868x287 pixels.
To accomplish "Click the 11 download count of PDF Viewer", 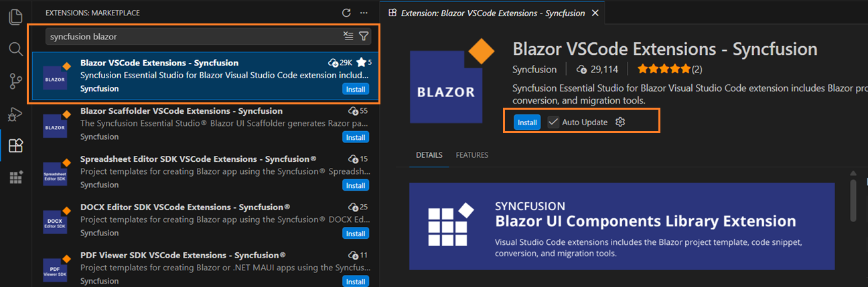I will pyautogui.click(x=358, y=256).
